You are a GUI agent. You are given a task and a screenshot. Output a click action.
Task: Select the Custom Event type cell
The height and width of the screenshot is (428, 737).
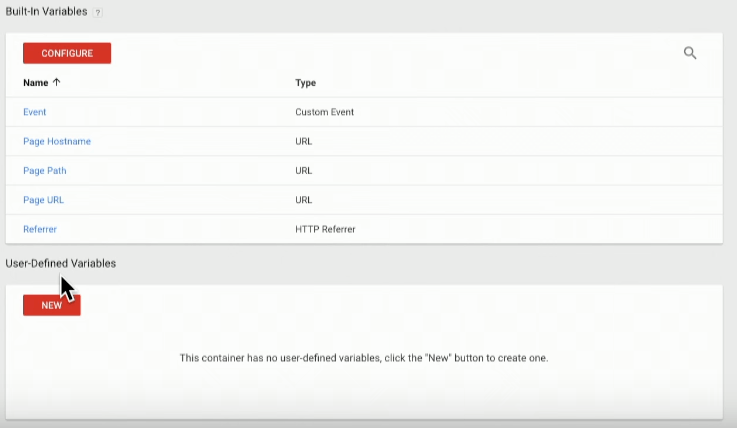click(x=325, y=112)
